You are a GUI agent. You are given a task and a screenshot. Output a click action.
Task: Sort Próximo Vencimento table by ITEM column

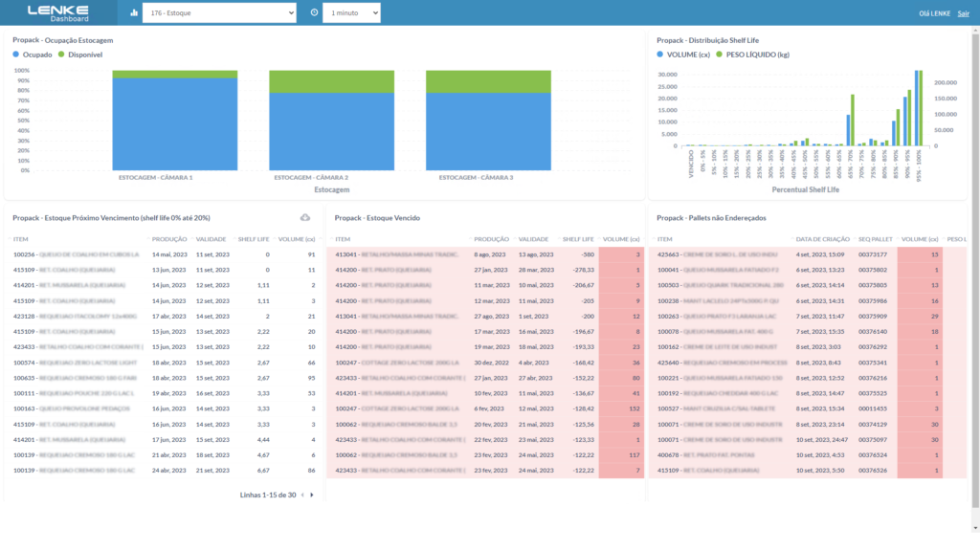point(21,239)
